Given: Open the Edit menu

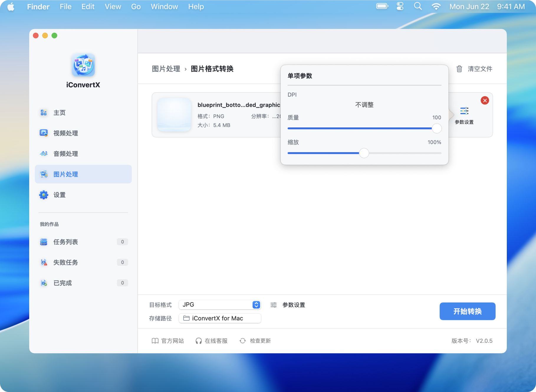Looking at the screenshot, I should pyautogui.click(x=88, y=6).
